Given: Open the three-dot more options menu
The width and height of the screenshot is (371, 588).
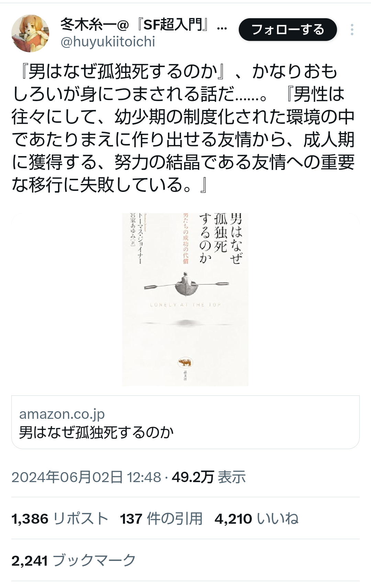Looking at the screenshot, I should click(352, 30).
